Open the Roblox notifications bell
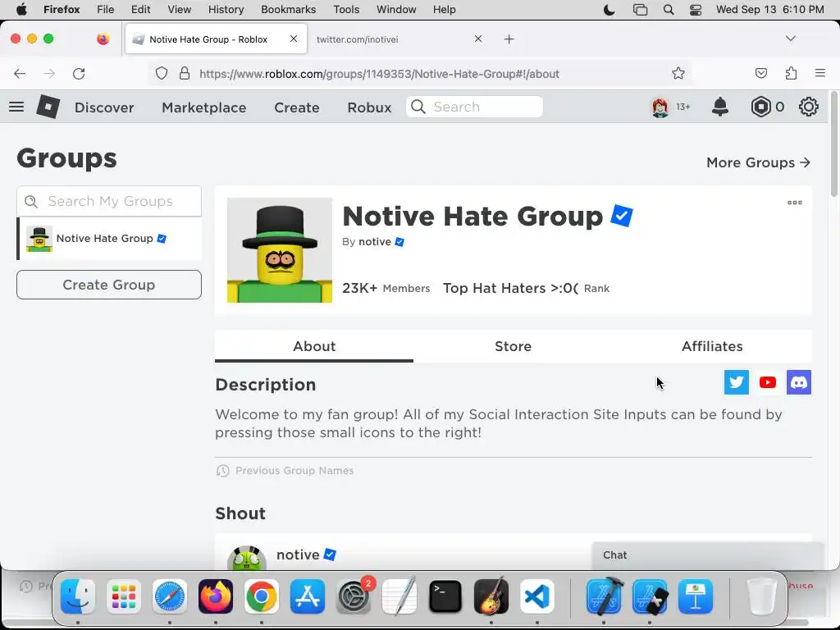This screenshot has height=630, width=840. point(720,107)
